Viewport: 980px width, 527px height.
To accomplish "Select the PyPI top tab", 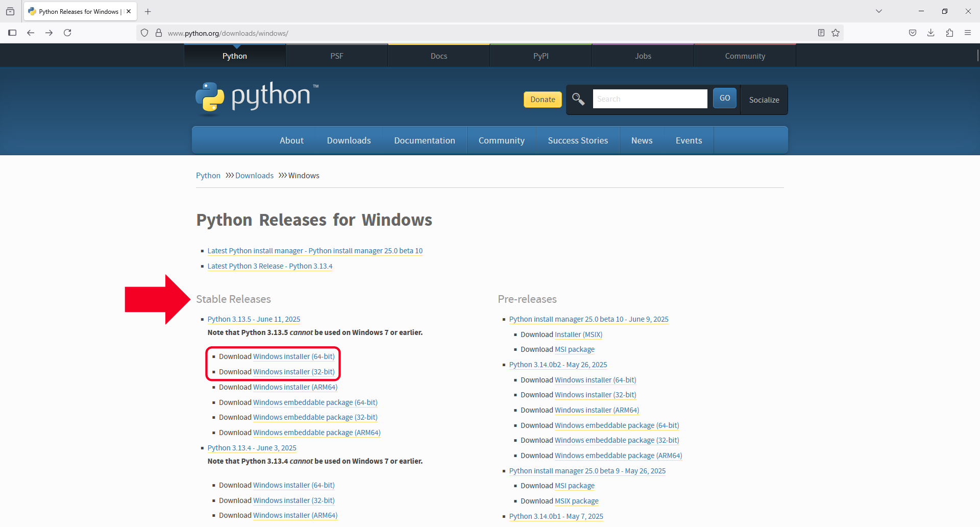I will tap(541, 56).
